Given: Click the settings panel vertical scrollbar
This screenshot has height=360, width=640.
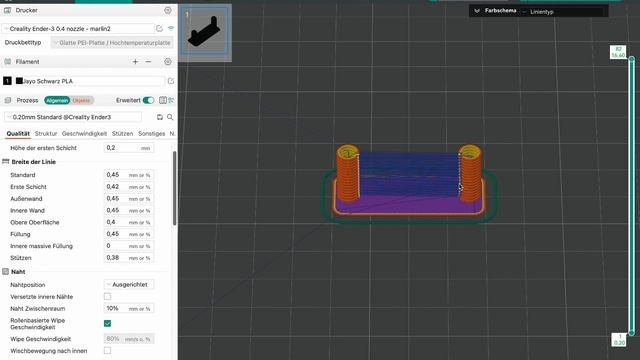Looking at the screenshot, I should [x=175, y=188].
